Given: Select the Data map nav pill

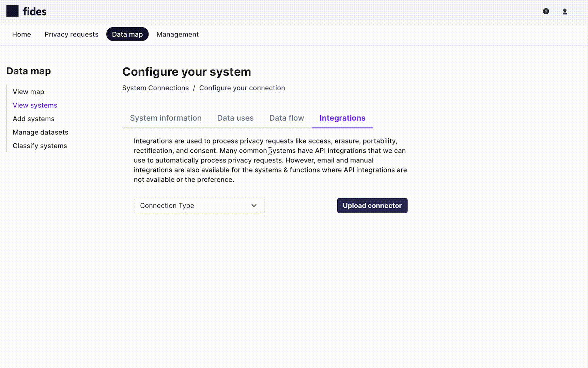Looking at the screenshot, I should click(x=127, y=34).
